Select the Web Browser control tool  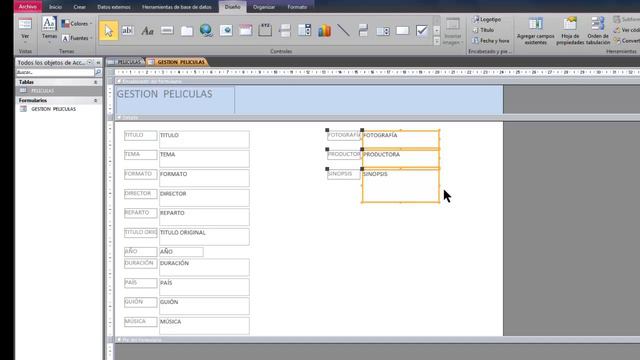pyautogui.click(x=226, y=31)
